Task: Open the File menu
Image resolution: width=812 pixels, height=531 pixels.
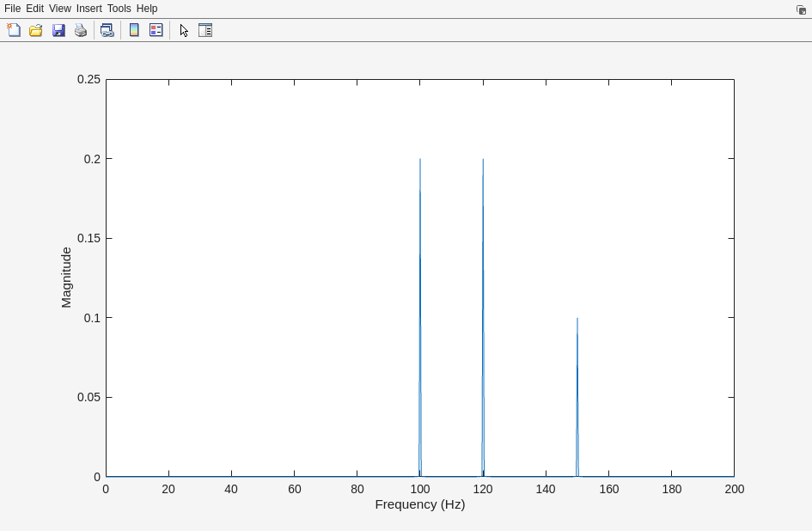Action: (12, 9)
